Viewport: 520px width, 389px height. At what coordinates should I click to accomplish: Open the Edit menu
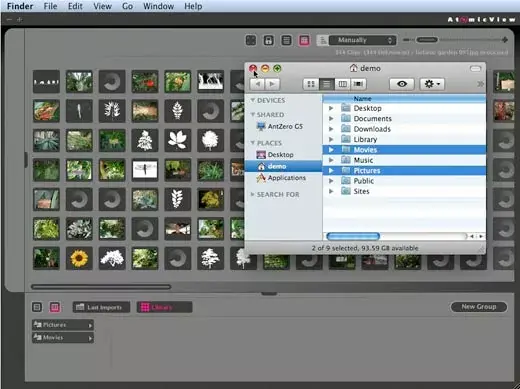75,6
